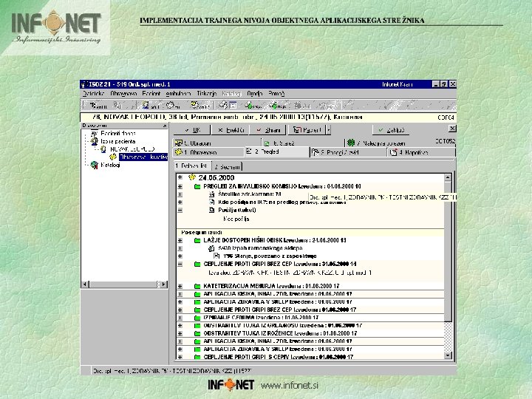The height and width of the screenshot is (399, 532).
Task: Click the Papir button
Action: click(x=307, y=130)
